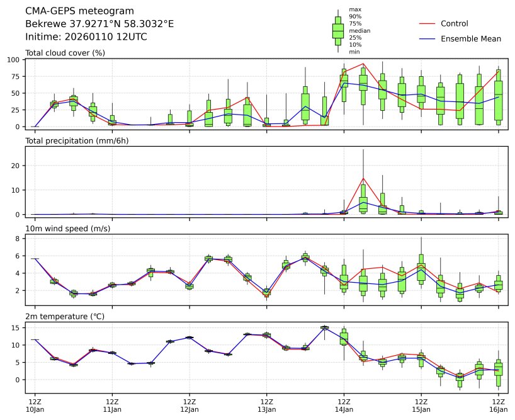Select the Ensemble Mean legend label
Viewport: 515px width, 420px height.
[470, 39]
